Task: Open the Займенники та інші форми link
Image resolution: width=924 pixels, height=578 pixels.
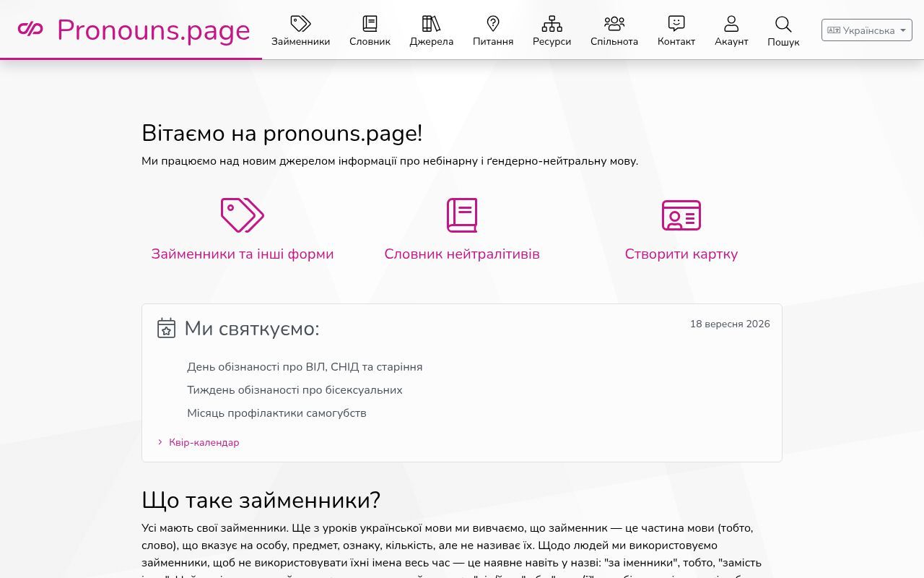Action: coord(243,254)
